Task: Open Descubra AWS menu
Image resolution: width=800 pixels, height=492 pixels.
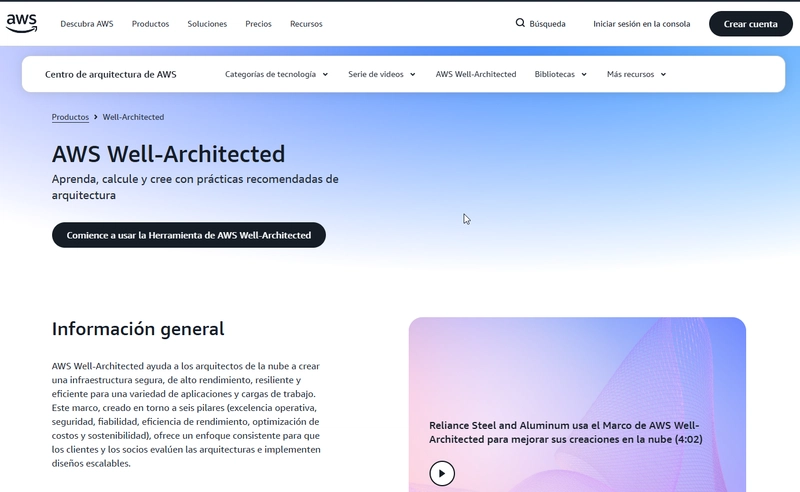Action: tap(87, 24)
